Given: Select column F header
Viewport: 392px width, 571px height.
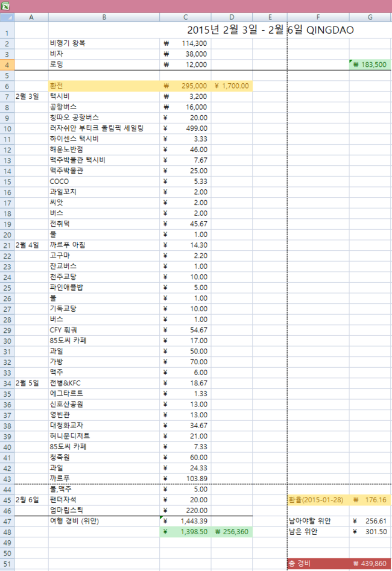Looking at the screenshot, I should pos(318,17).
